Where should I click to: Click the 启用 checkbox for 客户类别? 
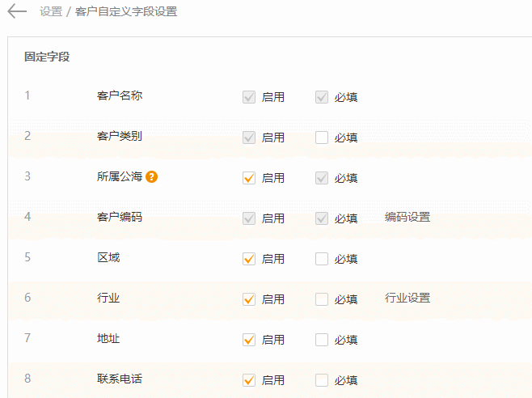coord(249,138)
